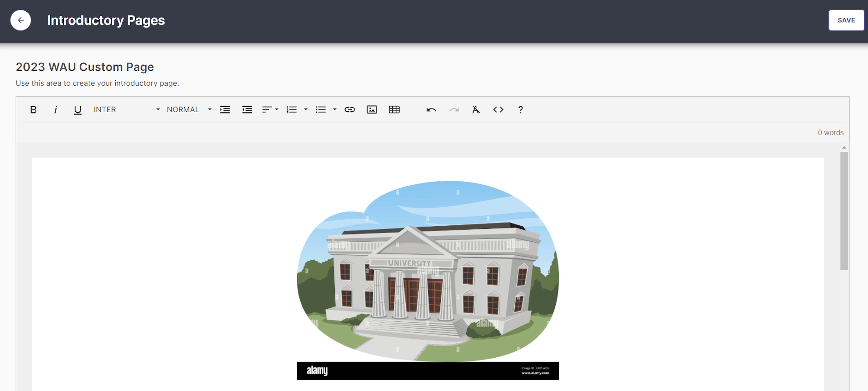Toggle bold formatting
The height and width of the screenshot is (391, 868).
coord(33,110)
